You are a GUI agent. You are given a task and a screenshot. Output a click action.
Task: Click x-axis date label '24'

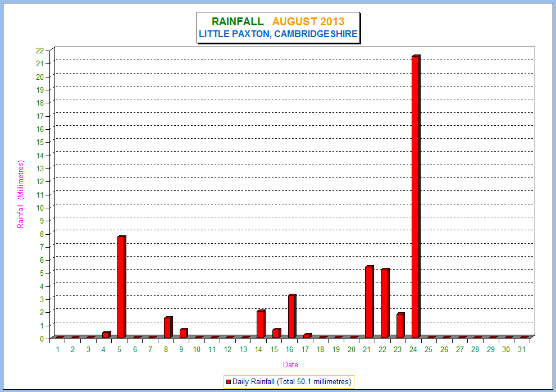click(x=413, y=349)
